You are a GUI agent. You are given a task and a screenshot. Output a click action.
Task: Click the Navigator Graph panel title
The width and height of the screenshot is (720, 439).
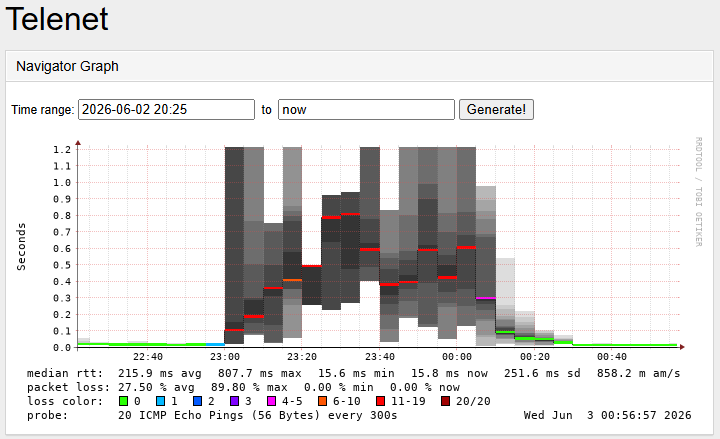[68, 67]
